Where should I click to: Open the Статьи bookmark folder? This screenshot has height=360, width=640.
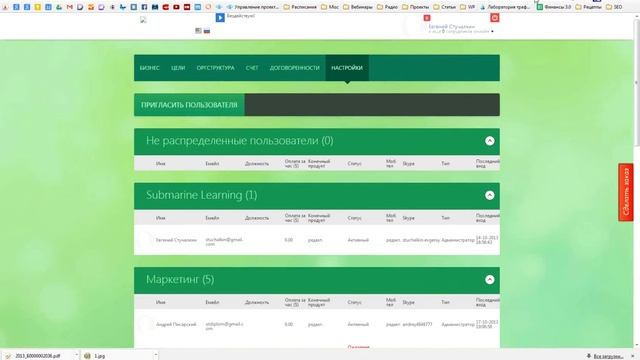pos(444,7)
